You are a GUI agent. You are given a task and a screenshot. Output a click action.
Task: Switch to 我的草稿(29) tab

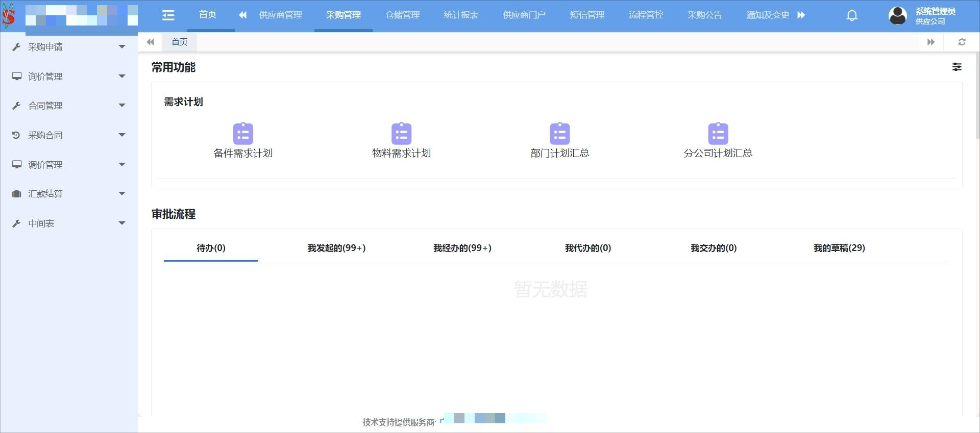point(839,248)
